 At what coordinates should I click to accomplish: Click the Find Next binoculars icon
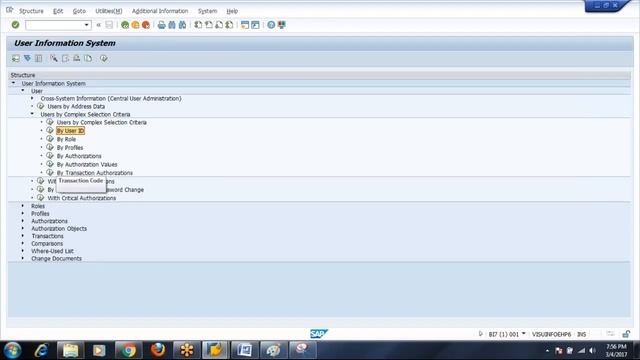click(182, 25)
